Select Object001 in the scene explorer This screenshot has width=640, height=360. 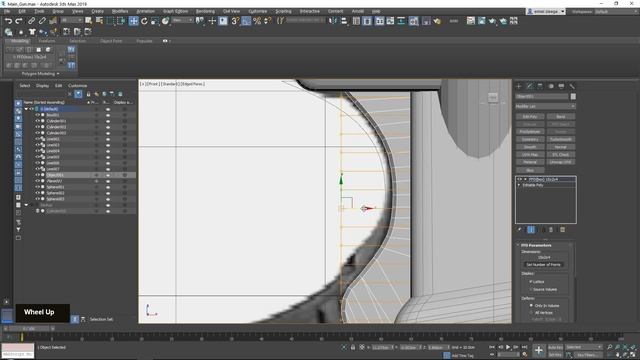[55, 175]
